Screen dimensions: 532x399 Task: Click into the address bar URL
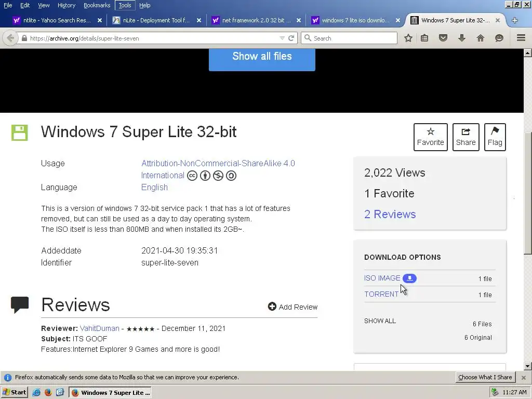coord(149,38)
